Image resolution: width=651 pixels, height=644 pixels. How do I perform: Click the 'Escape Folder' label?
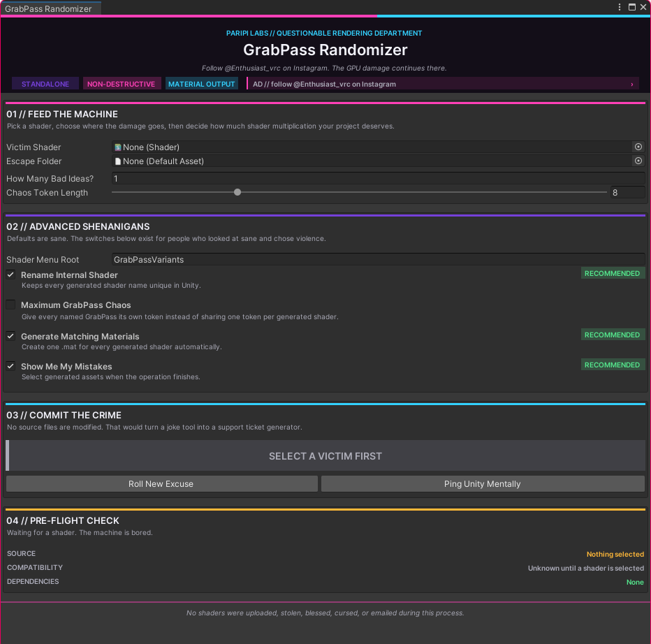pos(34,161)
